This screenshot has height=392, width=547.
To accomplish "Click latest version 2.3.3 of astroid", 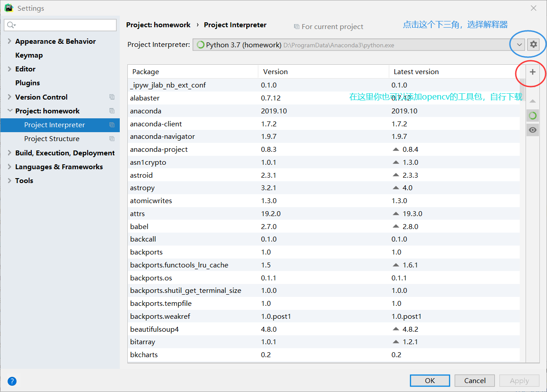I will coord(410,175).
